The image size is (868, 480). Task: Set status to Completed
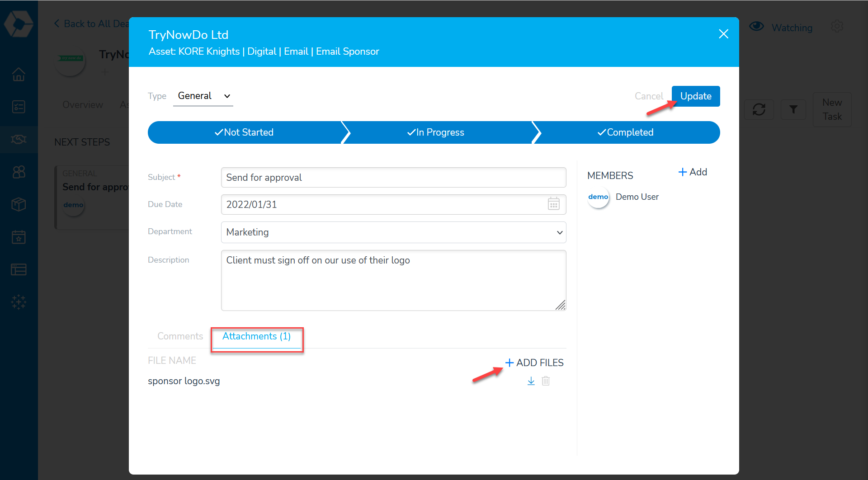[626, 132]
